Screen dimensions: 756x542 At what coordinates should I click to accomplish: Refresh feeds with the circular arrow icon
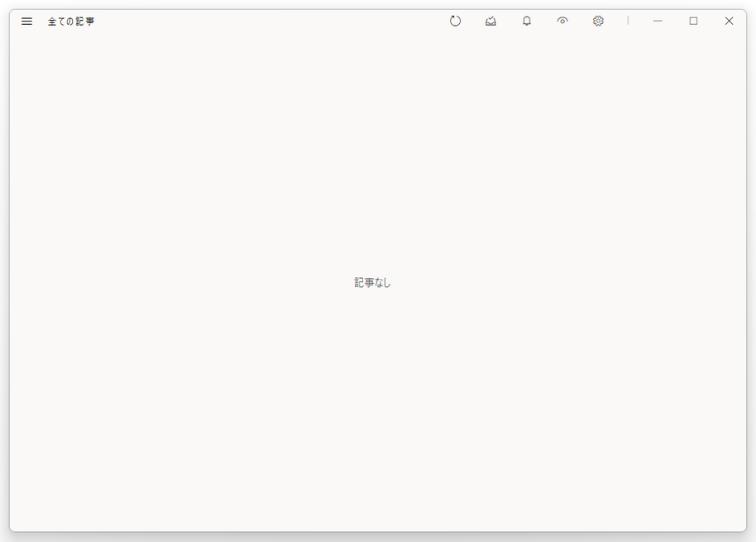pos(455,21)
